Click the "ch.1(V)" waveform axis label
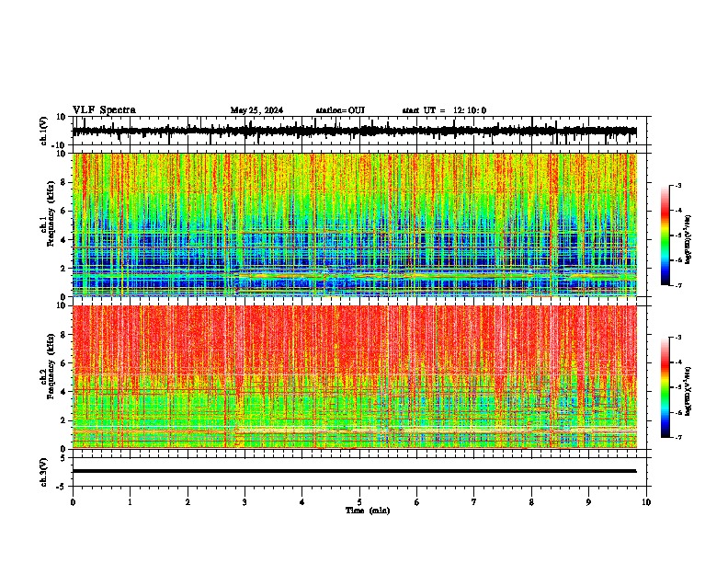This screenshot has height=563, width=728. [x=44, y=131]
